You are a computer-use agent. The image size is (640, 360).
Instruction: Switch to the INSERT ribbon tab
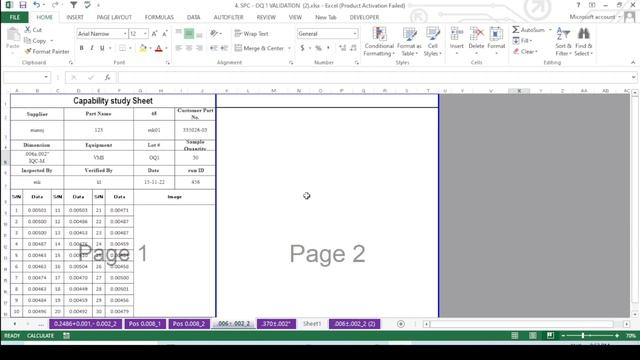pos(75,17)
